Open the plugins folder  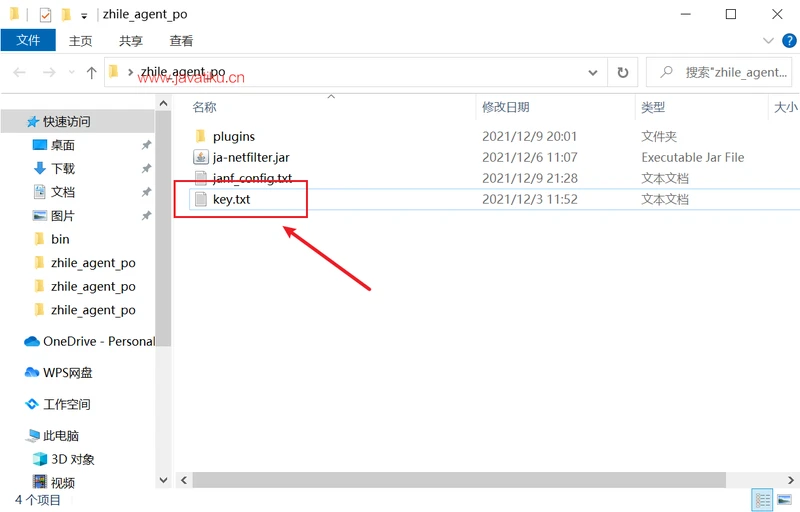(233, 136)
